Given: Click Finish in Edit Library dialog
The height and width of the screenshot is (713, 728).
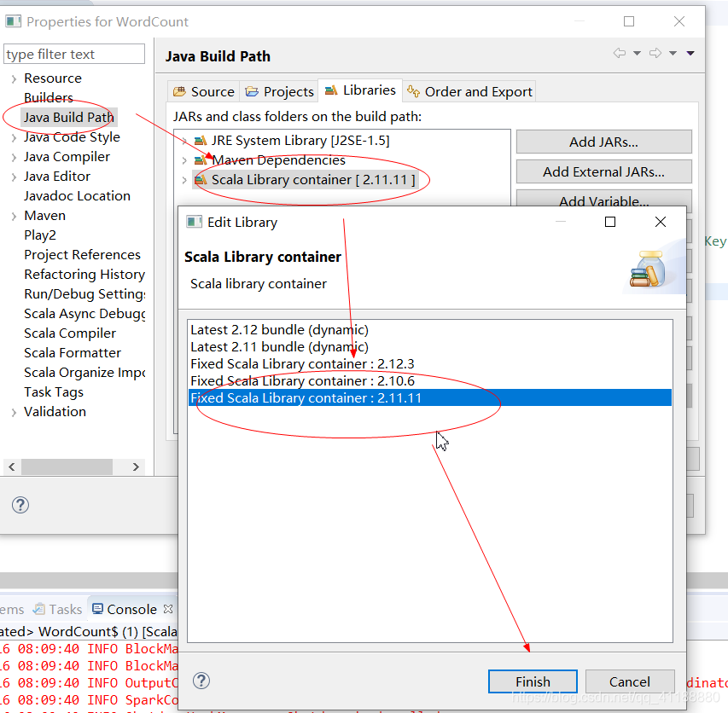Looking at the screenshot, I should point(533,681).
